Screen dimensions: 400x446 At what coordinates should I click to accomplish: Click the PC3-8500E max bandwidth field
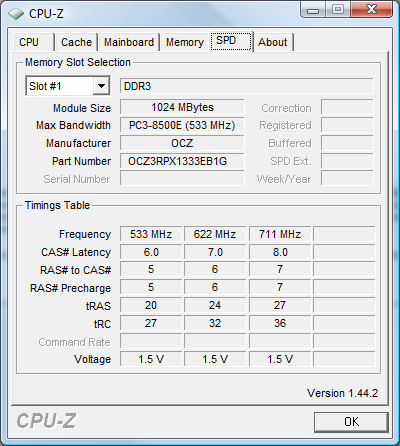point(182,125)
